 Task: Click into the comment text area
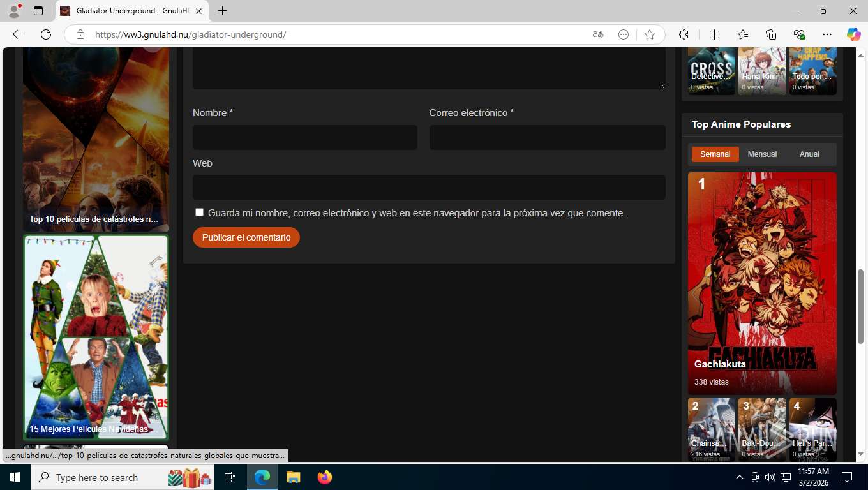(429, 68)
